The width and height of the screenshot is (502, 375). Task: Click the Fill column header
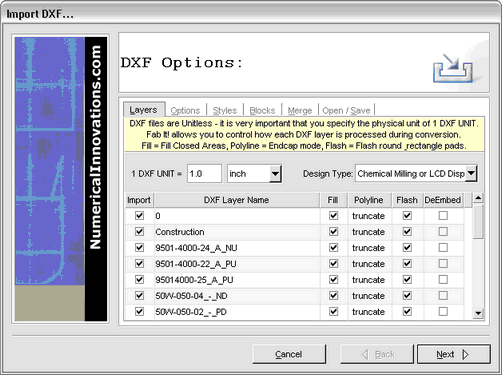[x=333, y=200]
